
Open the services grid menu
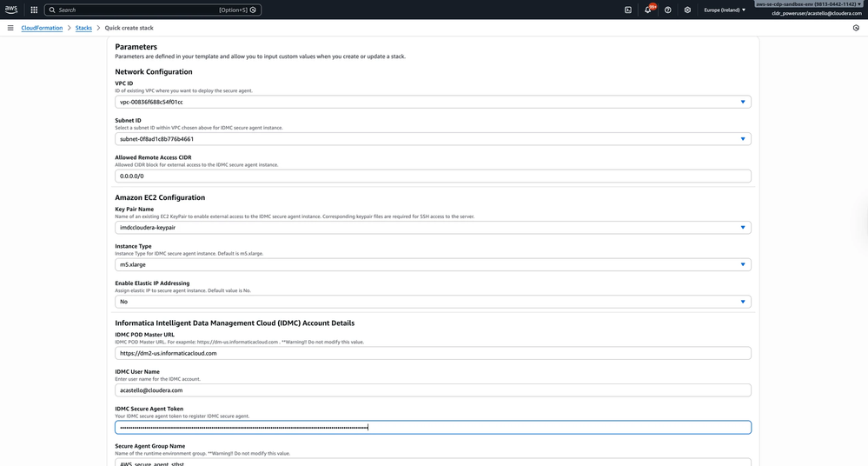point(34,10)
